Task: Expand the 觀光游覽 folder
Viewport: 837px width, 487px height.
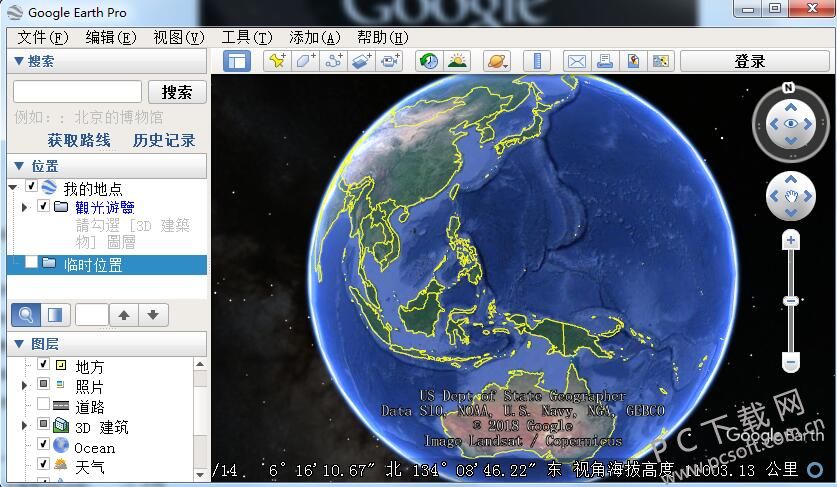Action: [24, 207]
